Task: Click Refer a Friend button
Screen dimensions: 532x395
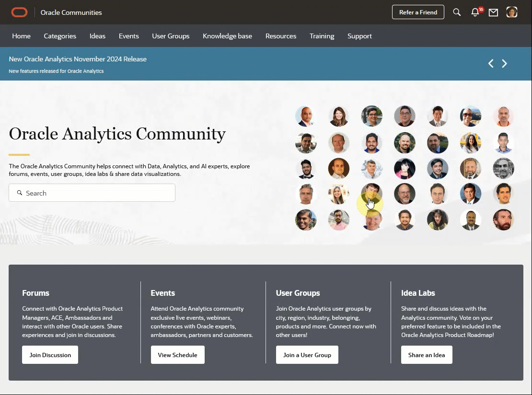Action: pos(418,12)
